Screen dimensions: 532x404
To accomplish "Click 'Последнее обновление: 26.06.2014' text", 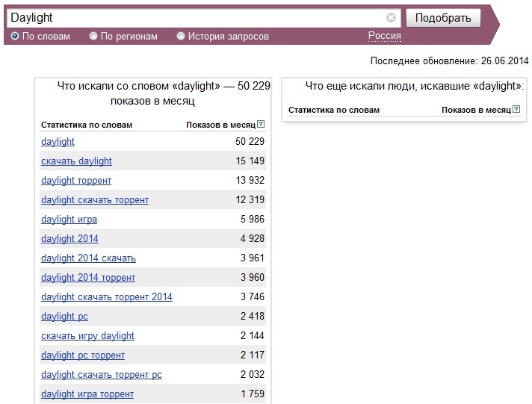I will pos(450,60).
